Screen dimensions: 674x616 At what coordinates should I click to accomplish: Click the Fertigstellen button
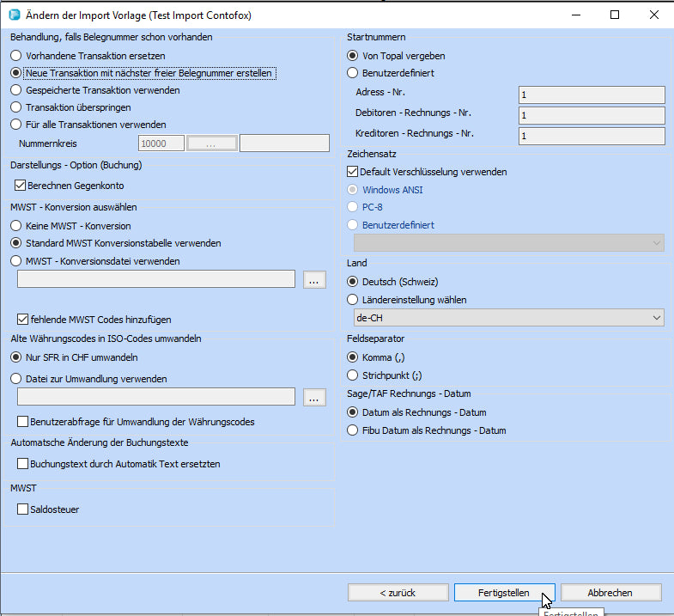[504, 593]
